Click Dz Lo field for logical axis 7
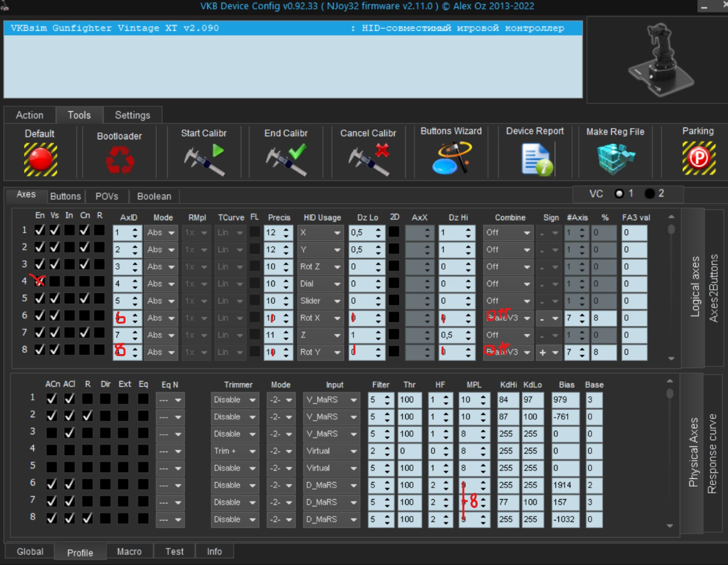The width and height of the screenshot is (728, 565). pos(366,335)
